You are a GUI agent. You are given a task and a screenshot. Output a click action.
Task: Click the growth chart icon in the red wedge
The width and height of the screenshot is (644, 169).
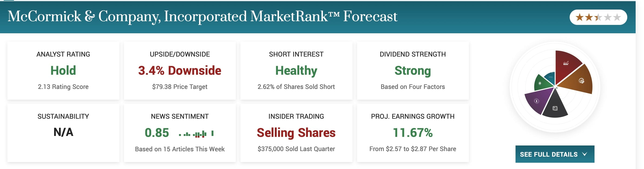pos(566,63)
